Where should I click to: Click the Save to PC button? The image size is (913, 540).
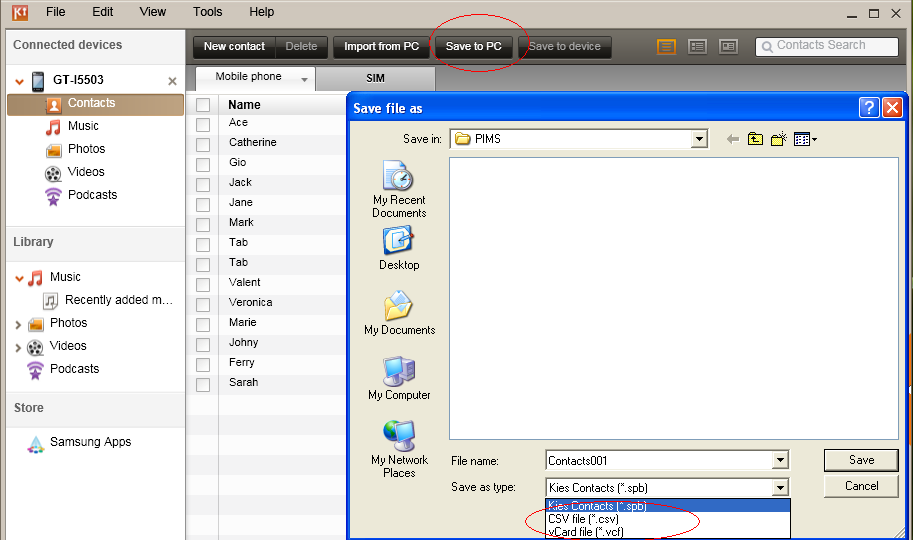pyautogui.click(x=473, y=47)
